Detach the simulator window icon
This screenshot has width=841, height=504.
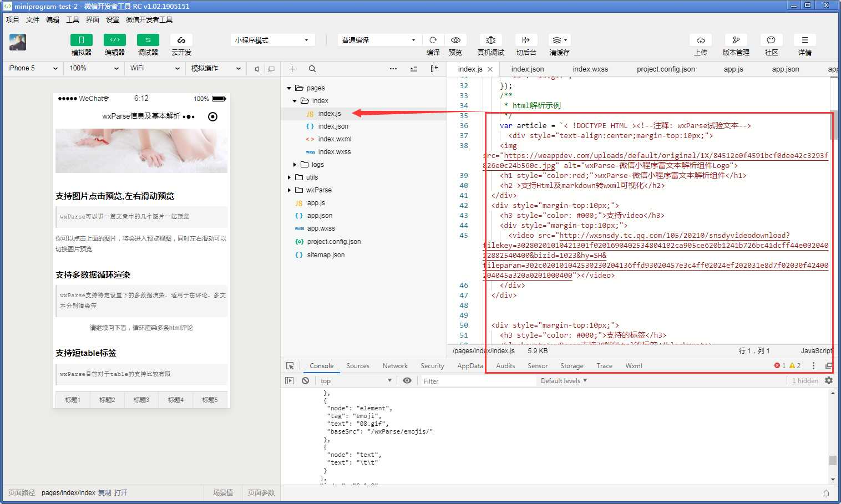click(271, 69)
